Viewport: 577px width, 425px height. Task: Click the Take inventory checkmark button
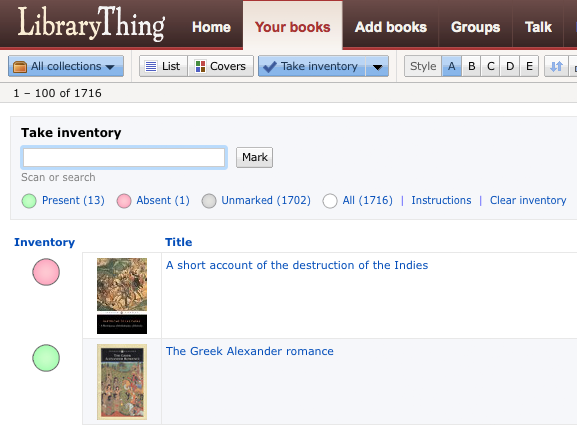coord(312,66)
